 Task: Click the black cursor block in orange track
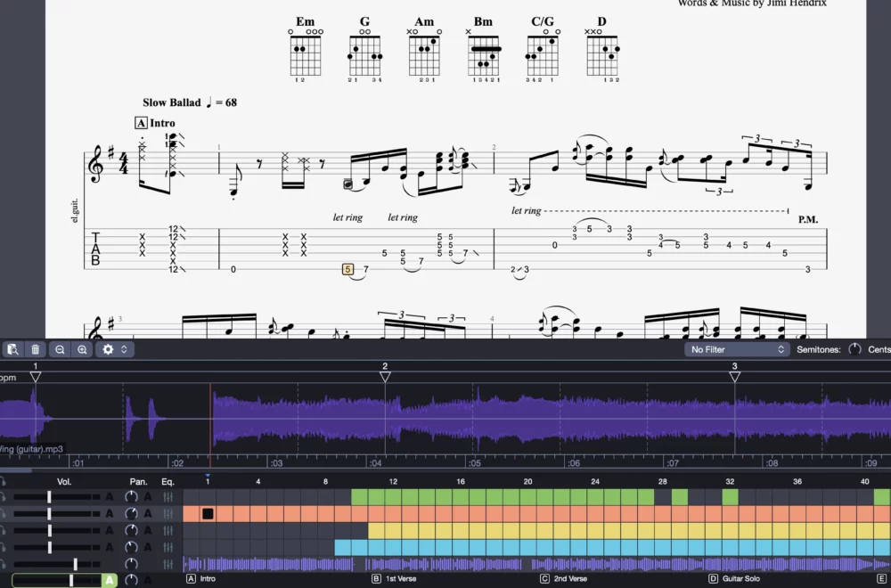(208, 513)
